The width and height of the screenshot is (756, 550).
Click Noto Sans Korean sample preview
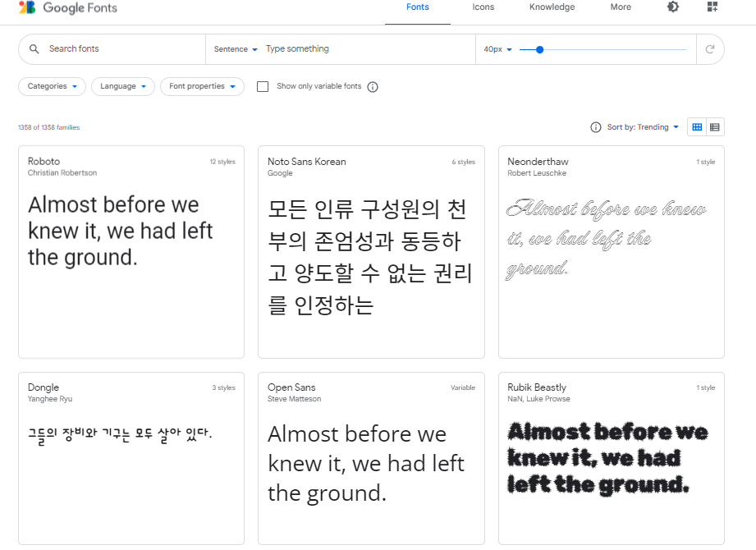click(x=370, y=257)
